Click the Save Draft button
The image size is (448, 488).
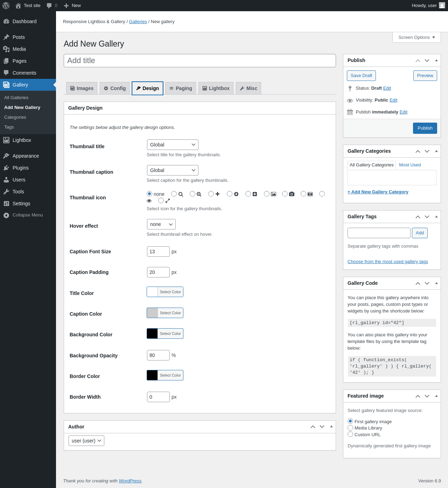tap(361, 76)
